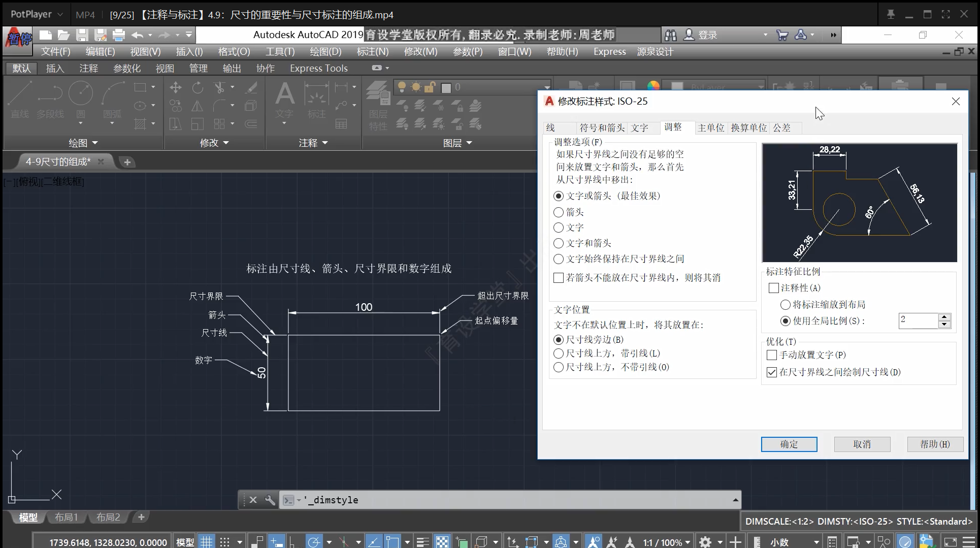This screenshot has height=548, width=980.
Task: Click the _dimstyle command line input
Action: 515,500
